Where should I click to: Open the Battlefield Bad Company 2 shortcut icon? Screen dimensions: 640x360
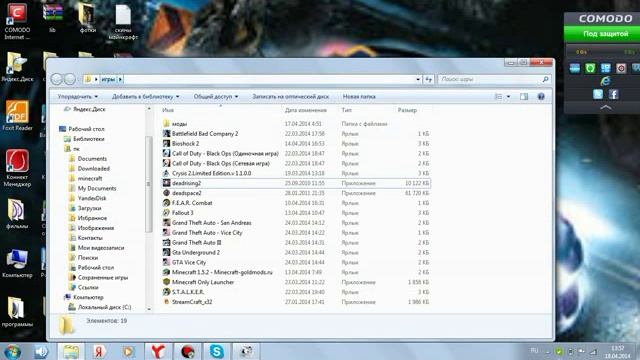pos(166,133)
